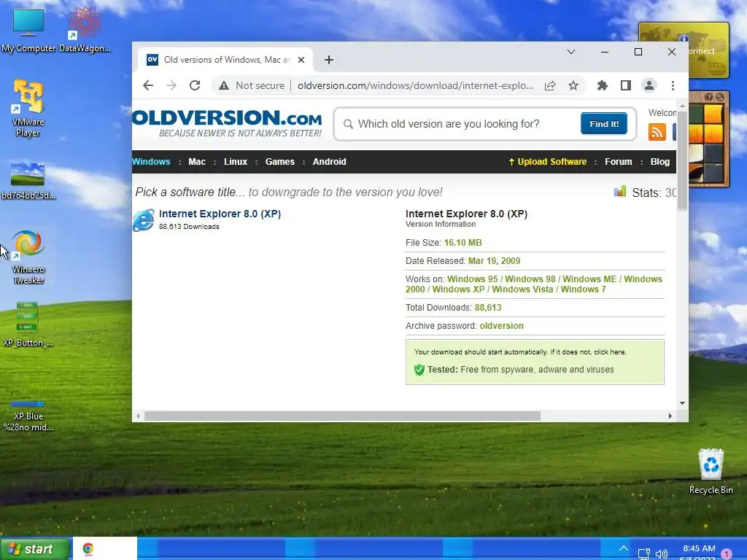This screenshot has width=747, height=560.
Task: Click the Mar 19, 2009 release date
Action: 494,261
